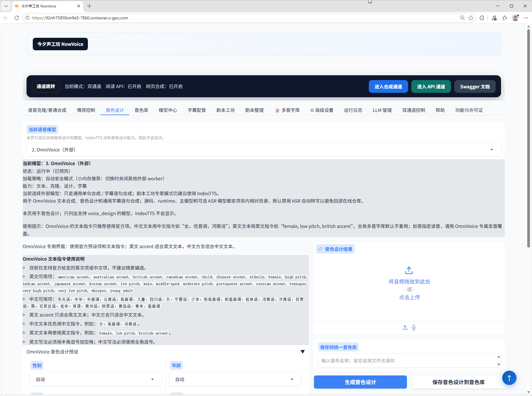Click the 当前语音模型 label
The image size is (532, 396).
point(42,129)
